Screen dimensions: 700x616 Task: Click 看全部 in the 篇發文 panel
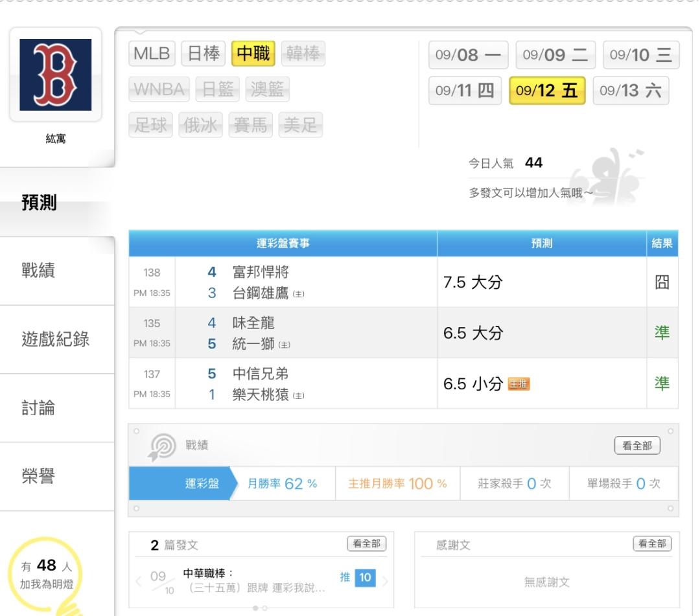pos(366,543)
